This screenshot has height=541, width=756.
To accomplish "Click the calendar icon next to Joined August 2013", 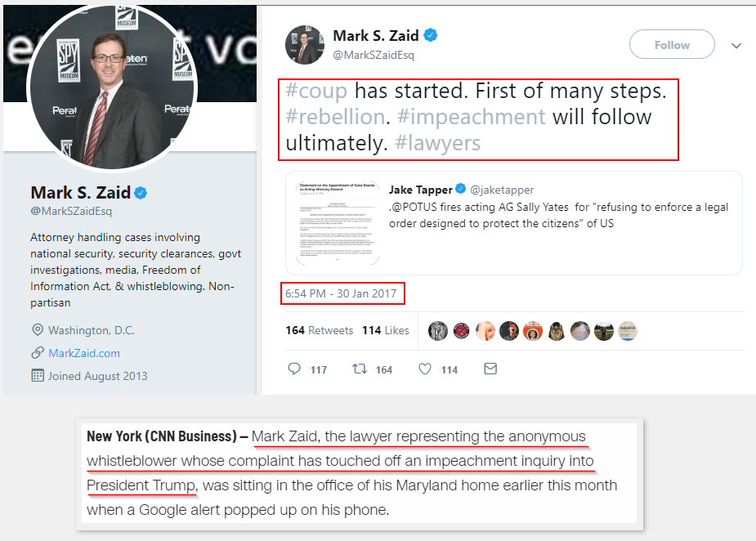I will [37, 376].
